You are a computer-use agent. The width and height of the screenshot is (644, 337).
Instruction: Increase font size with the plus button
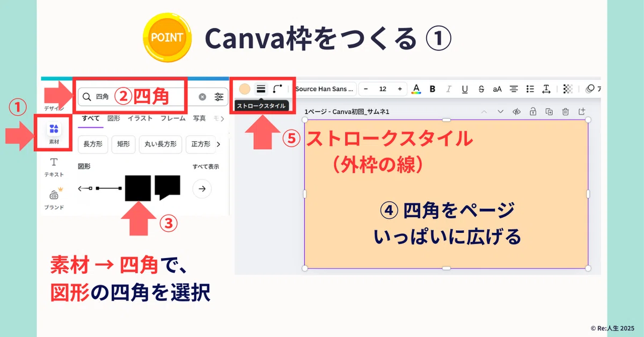(x=399, y=89)
